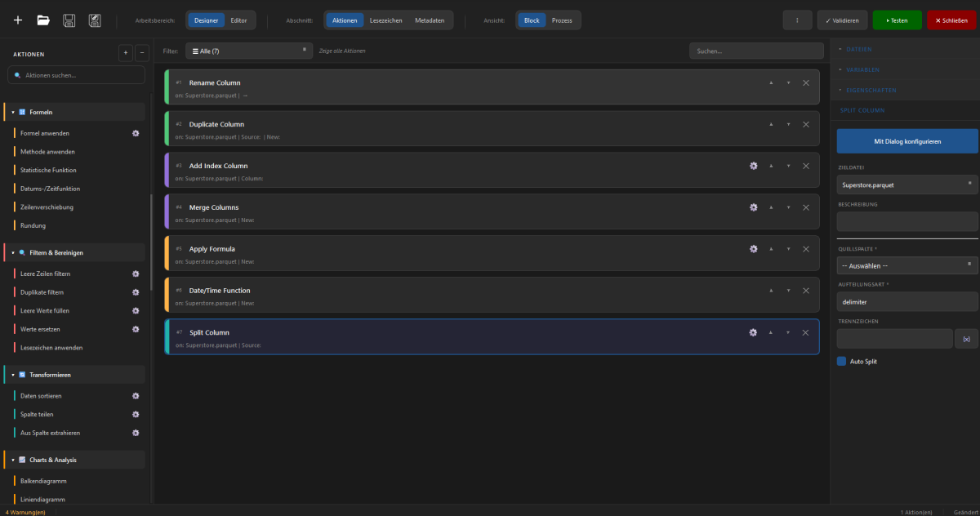The width and height of the screenshot is (980, 516).
Task: Click the save floppy disk icon
Action: pyautogui.click(x=69, y=20)
